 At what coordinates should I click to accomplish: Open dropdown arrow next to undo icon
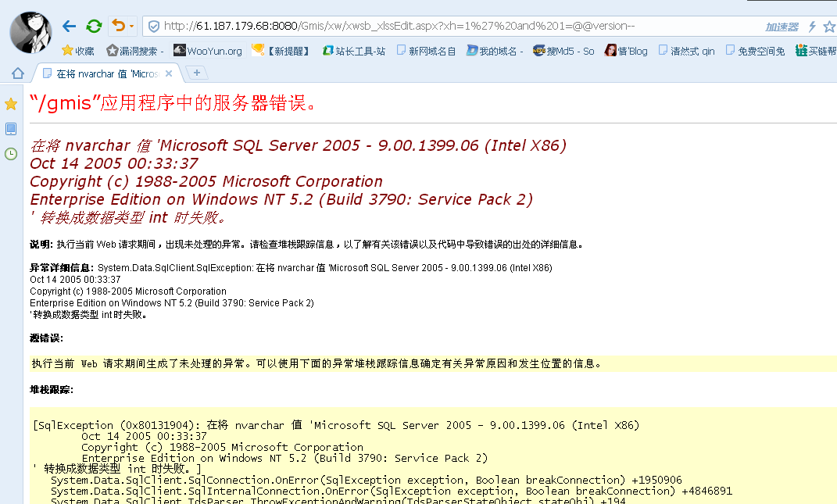[131, 26]
